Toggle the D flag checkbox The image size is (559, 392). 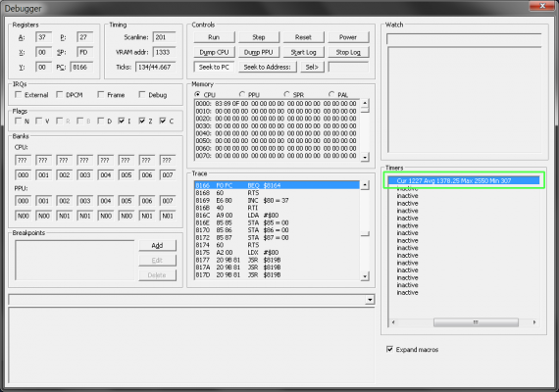(x=101, y=122)
